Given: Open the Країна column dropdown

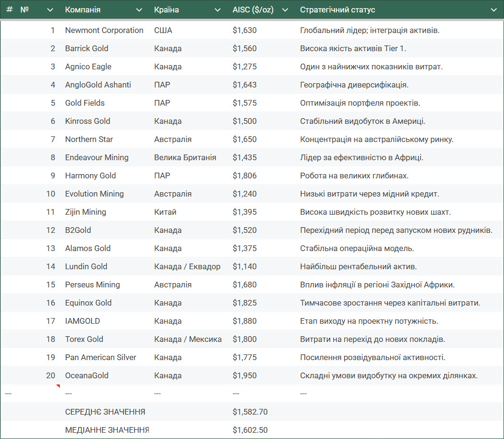Looking at the screenshot, I should pyautogui.click(x=217, y=10).
